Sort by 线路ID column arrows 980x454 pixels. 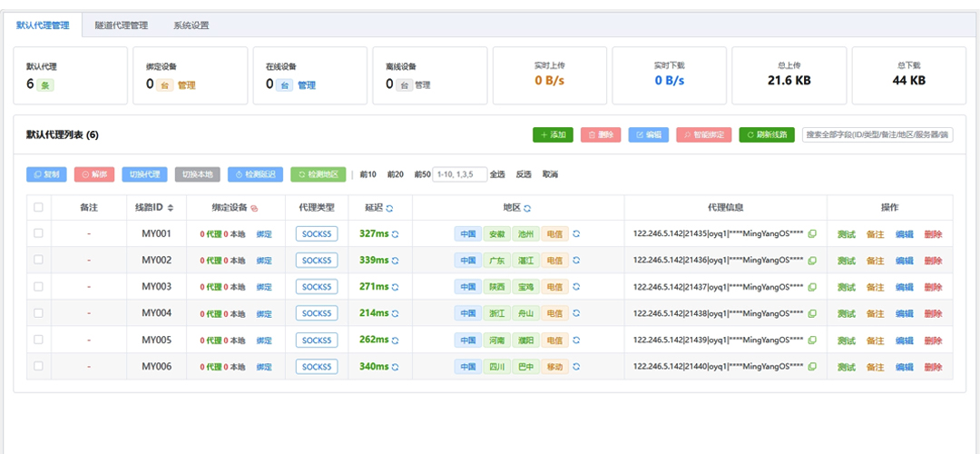171,208
